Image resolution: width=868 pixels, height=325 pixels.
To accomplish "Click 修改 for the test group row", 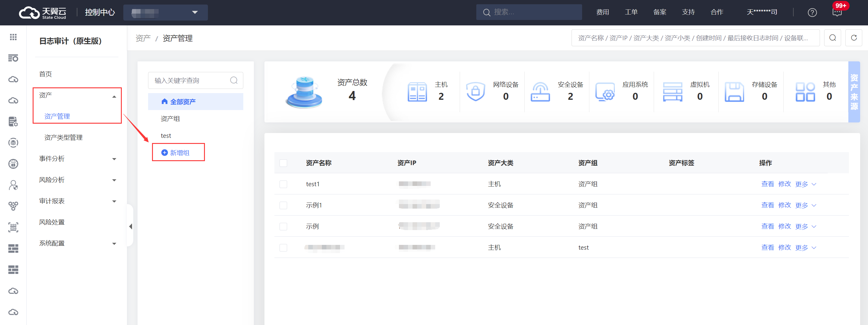I will (785, 247).
